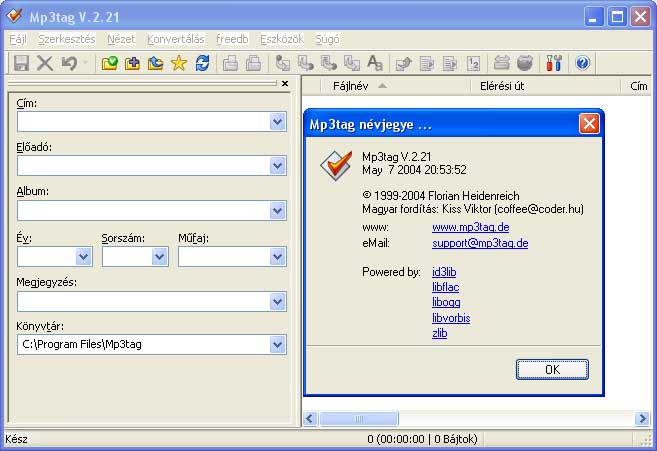Open the libogg link

click(446, 302)
